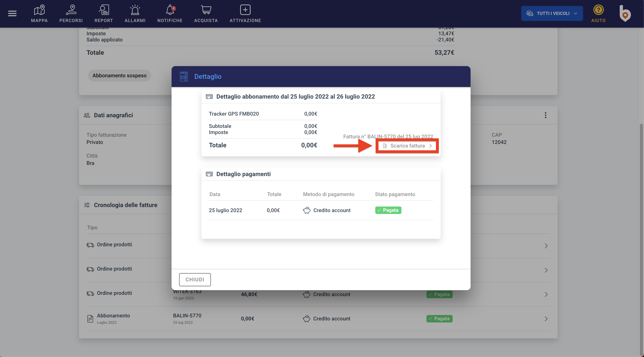Open the hamburger menu icon
The width and height of the screenshot is (644, 357).
(12, 13)
